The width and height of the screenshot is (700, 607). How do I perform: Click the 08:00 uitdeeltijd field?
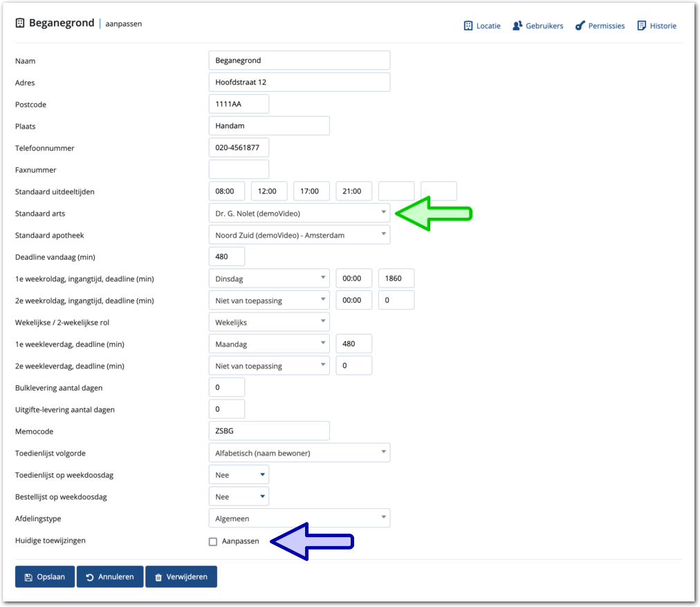(226, 192)
